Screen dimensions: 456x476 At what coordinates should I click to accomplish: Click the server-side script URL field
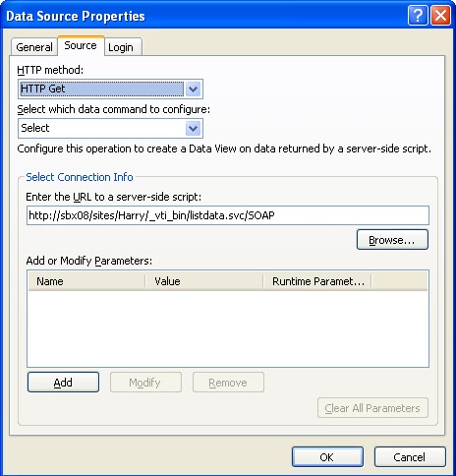[228, 215]
